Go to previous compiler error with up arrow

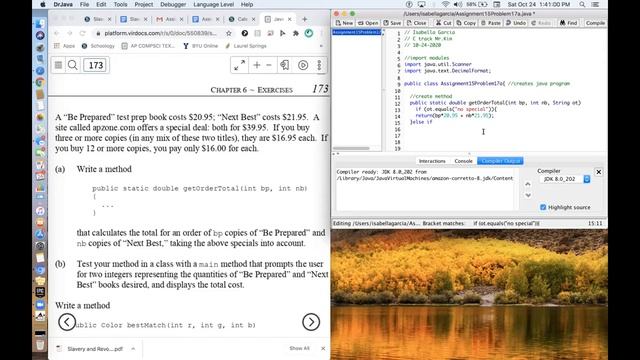point(528,184)
